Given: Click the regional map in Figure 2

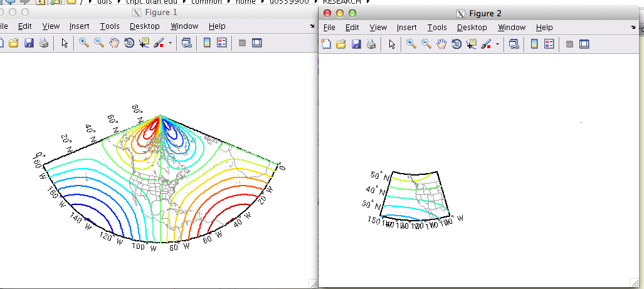Looking at the screenshot, I should pyautogui.click(x=415, y=196).
